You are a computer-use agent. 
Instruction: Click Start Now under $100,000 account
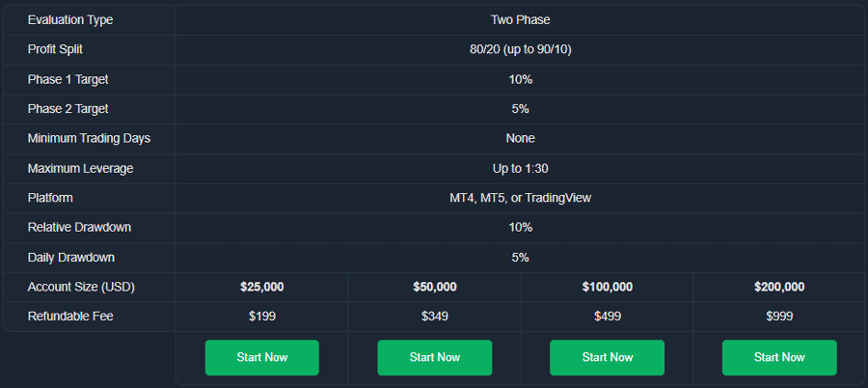[x=607, y=357]
